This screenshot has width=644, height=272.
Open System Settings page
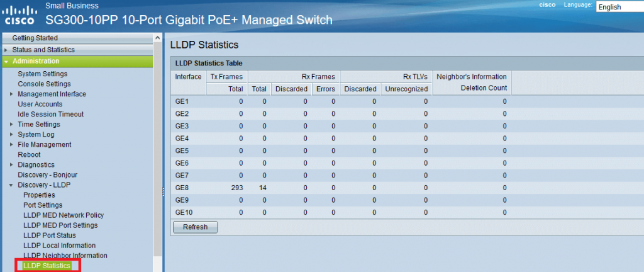pyautogui.click(x=42, y=74)
